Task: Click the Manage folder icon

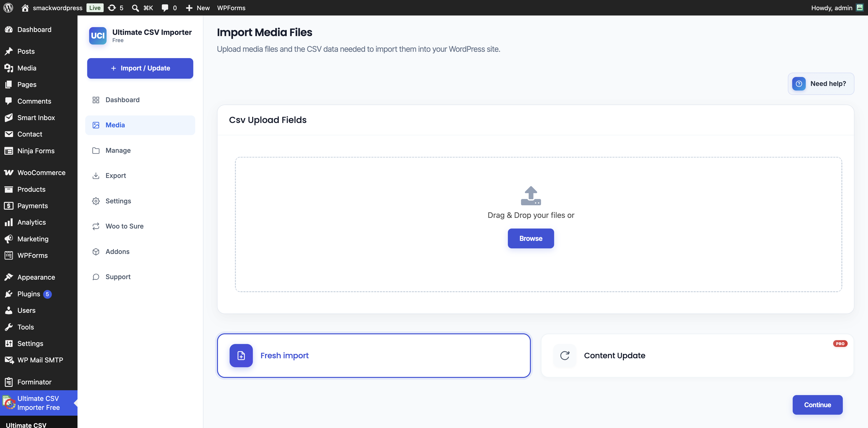Action: click(96, 150)
